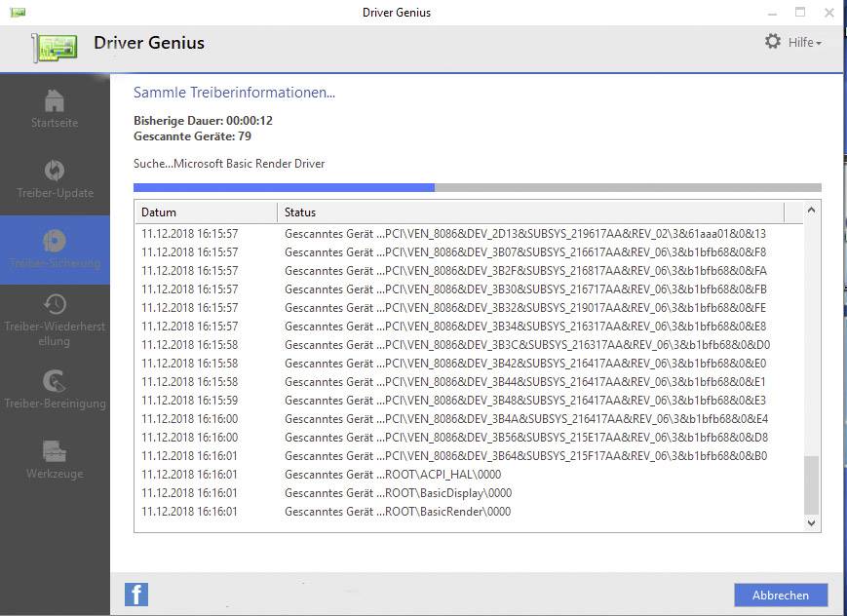Open the Werkzeuge tools icon
The height and width of the screenshot is (616, 847).
point(55,448)
